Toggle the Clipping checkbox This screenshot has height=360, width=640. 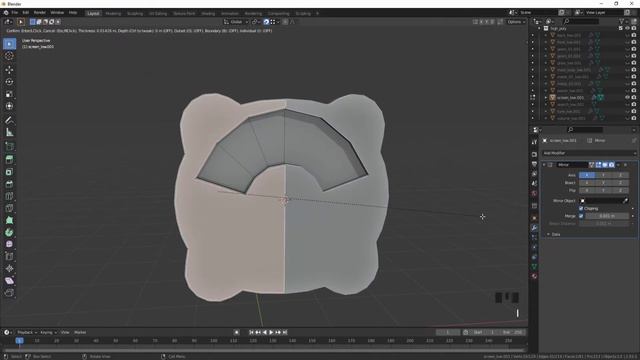tap(581, 209)
